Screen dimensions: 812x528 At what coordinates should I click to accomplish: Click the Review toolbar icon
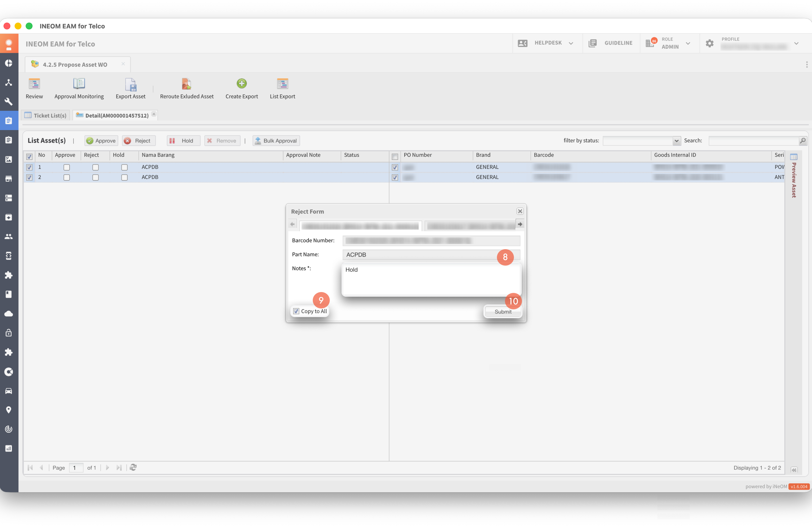point(34,84)
